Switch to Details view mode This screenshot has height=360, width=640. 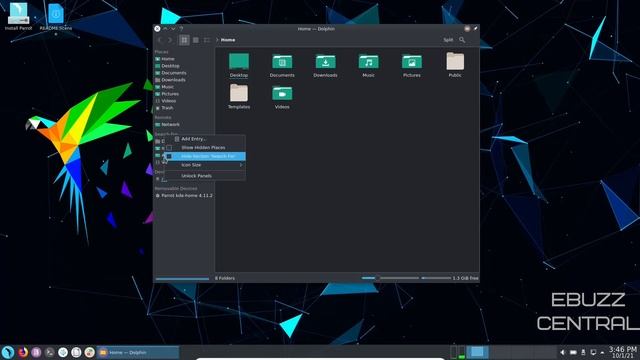[x=207, y=40]
